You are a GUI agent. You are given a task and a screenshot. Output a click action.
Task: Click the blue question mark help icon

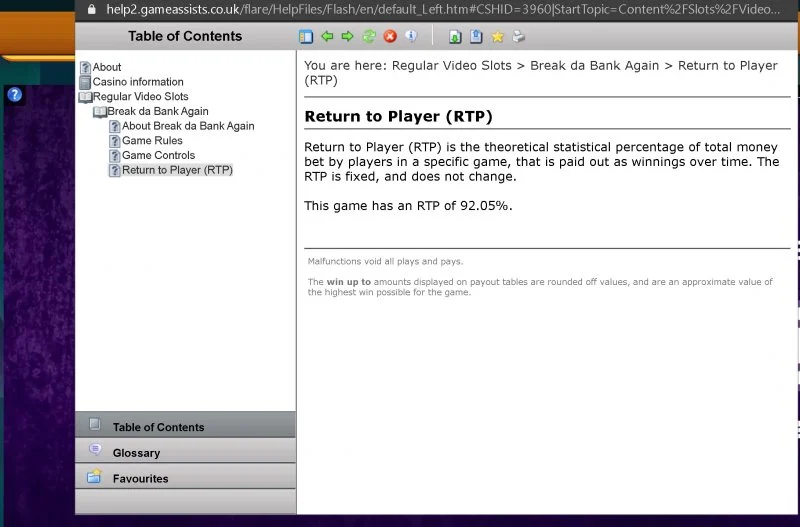point(15,94)
